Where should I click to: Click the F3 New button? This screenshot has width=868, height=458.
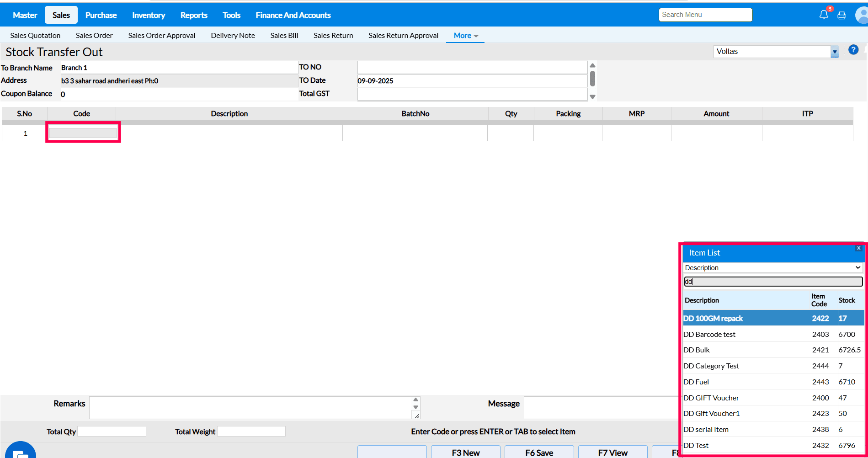pyautogui.click(x=465, y=452)
